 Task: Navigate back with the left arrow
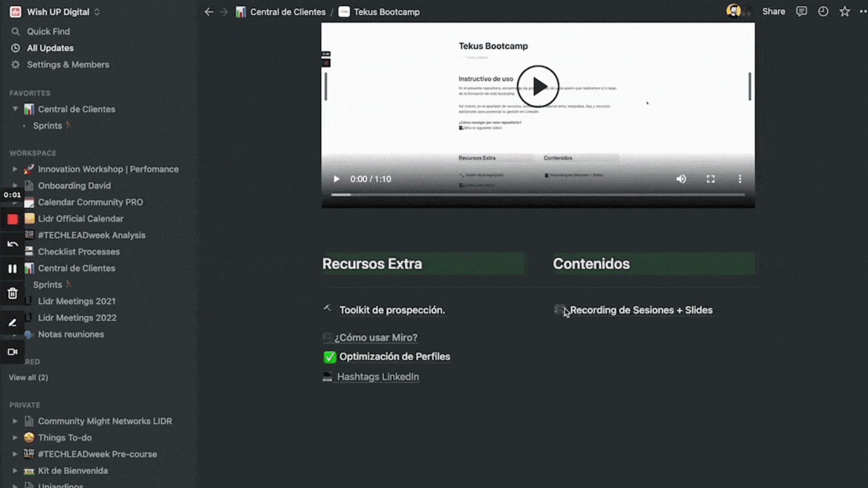tap(209, 11)
